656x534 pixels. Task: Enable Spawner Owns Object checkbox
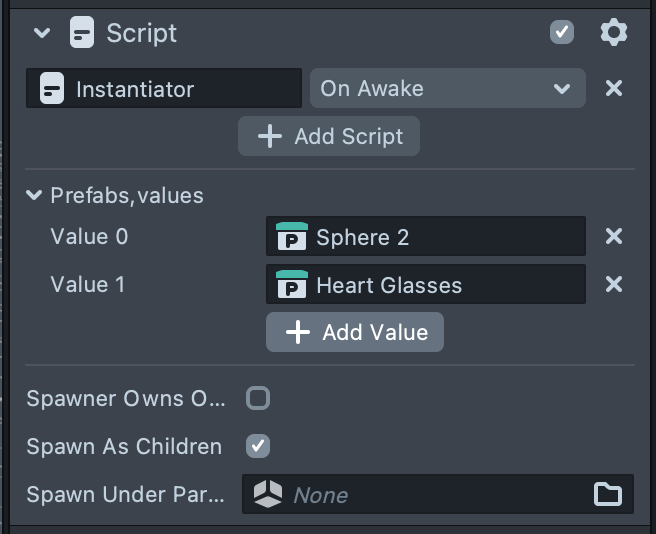[x=258, y=398]
